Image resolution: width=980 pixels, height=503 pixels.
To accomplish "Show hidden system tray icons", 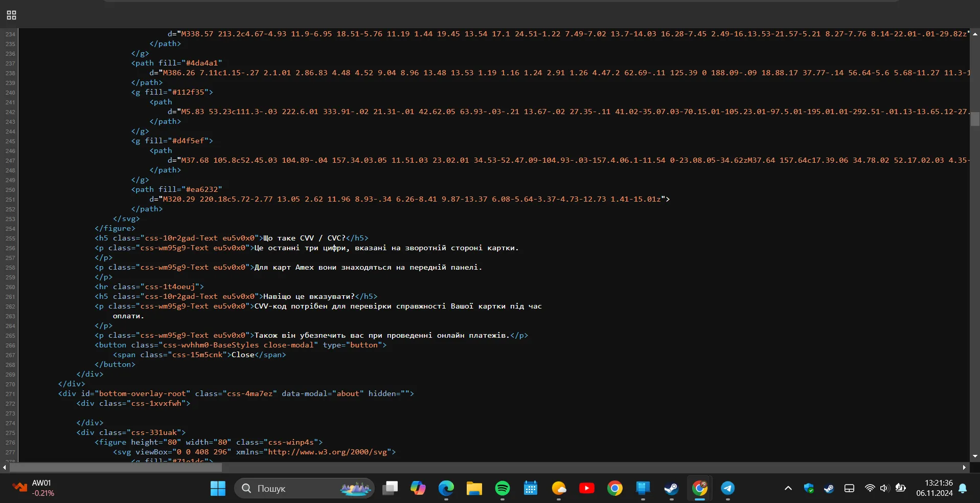I will click(x=788, y=489).
